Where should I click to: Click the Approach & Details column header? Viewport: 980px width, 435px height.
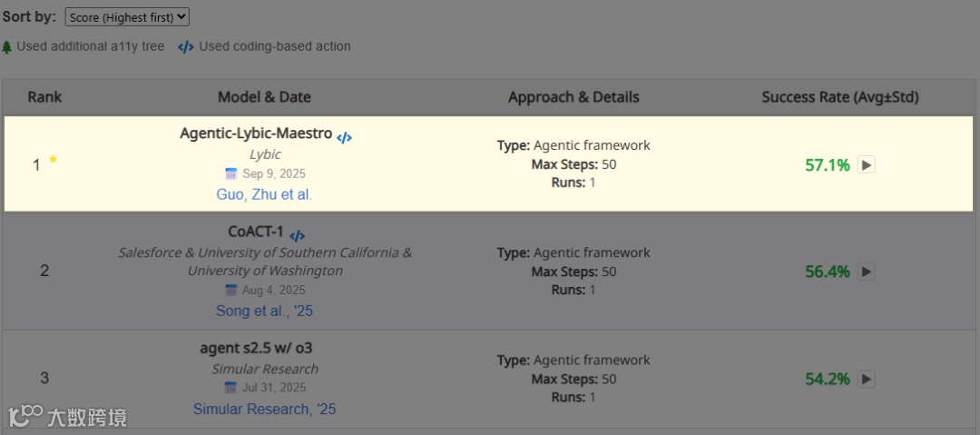[573, 97]
